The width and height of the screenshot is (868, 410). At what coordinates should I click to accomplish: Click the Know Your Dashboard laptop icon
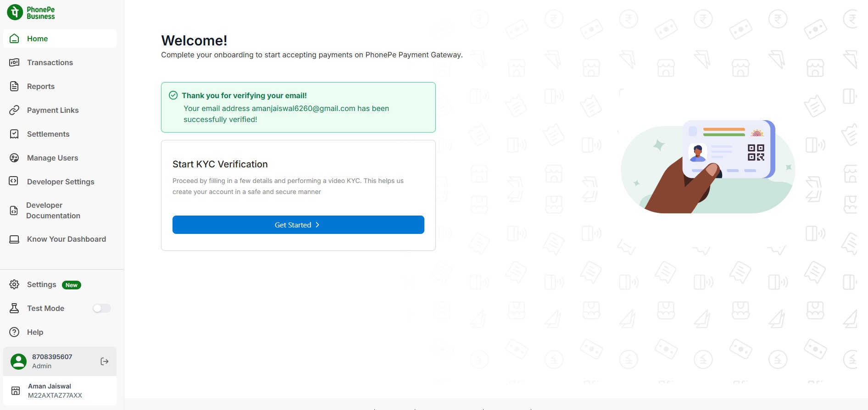[15, 239]
